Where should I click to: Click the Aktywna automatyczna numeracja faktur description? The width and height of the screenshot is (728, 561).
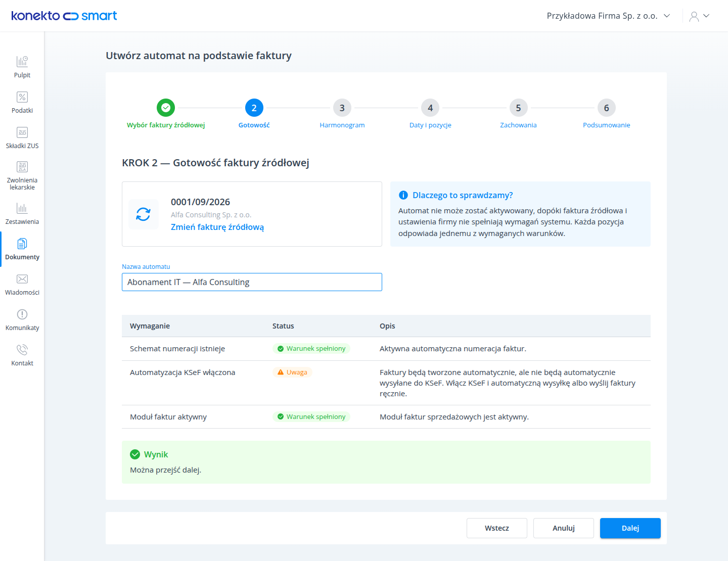coord(453,349)
